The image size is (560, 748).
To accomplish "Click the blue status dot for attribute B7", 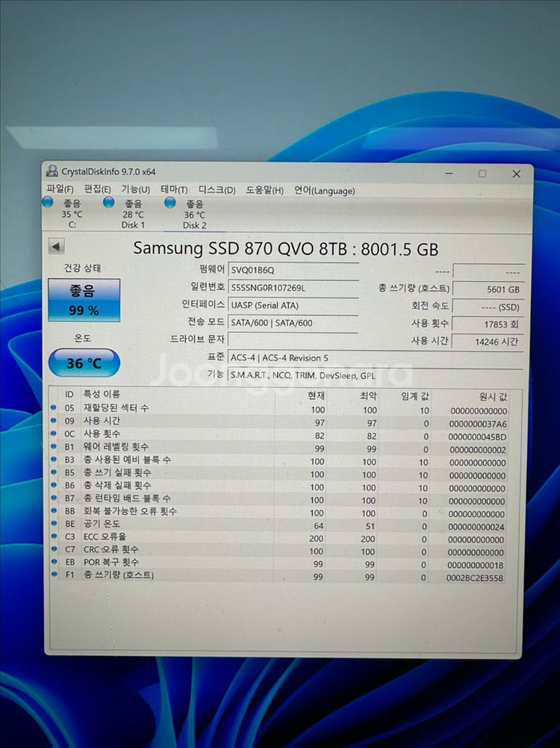I will click(53, 498).
